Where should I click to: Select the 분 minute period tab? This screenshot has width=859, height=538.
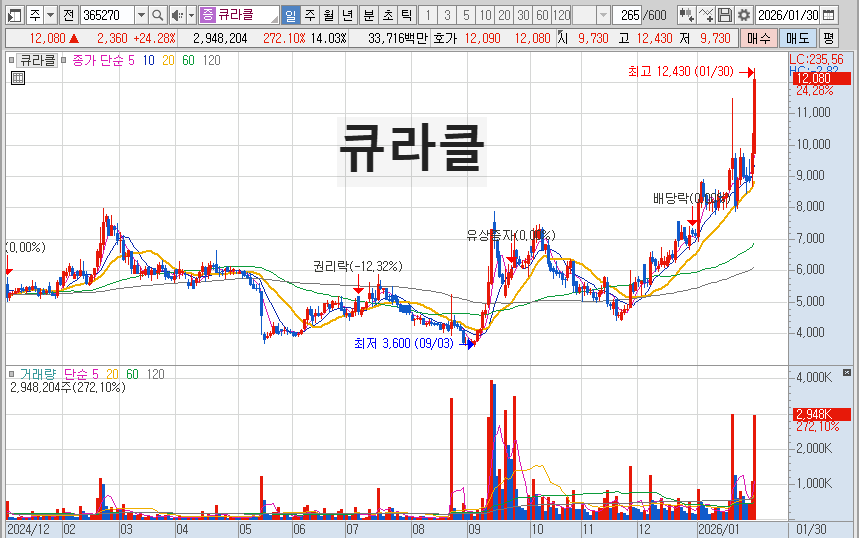[x=369, y=15]
